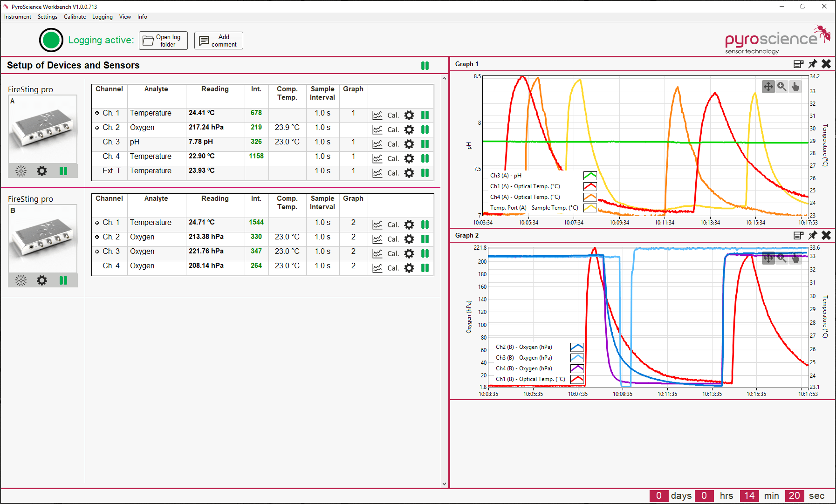Click the green logging status indicator
Image resolution: width=836 pixels, height=504 pixels.
[x=51, y=40]
